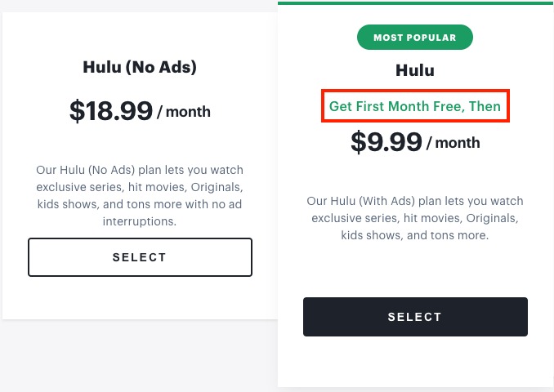Click the Most Popular badge

(415, 37)
